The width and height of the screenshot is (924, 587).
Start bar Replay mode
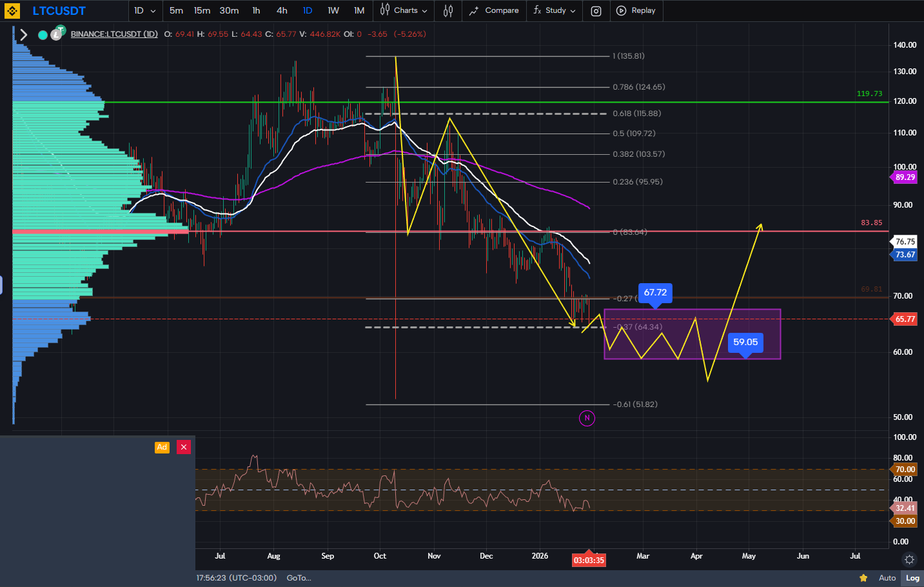636,11
